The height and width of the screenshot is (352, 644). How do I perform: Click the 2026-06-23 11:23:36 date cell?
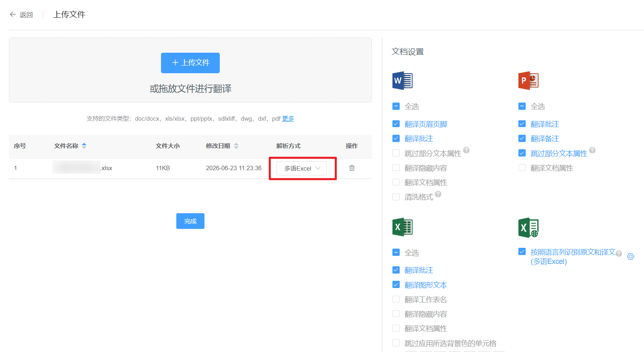click(234, 168)
